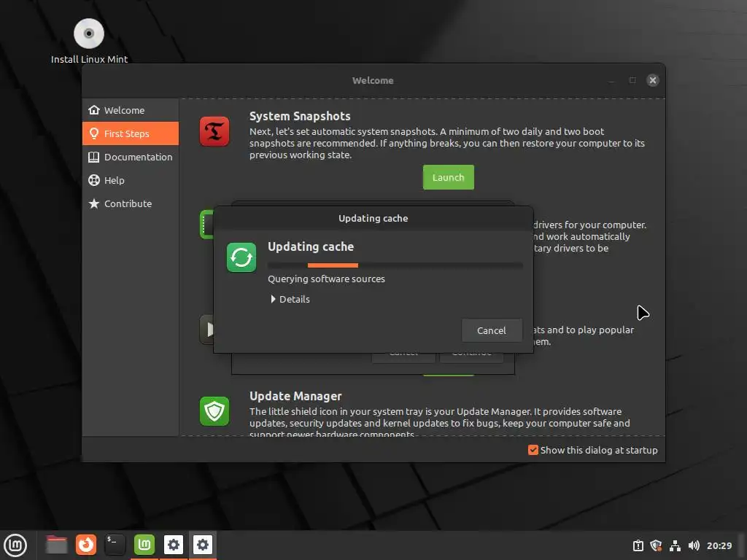Expand Details in the Updating cache dialog
This screenshot has width=747, height=560.
290,299
